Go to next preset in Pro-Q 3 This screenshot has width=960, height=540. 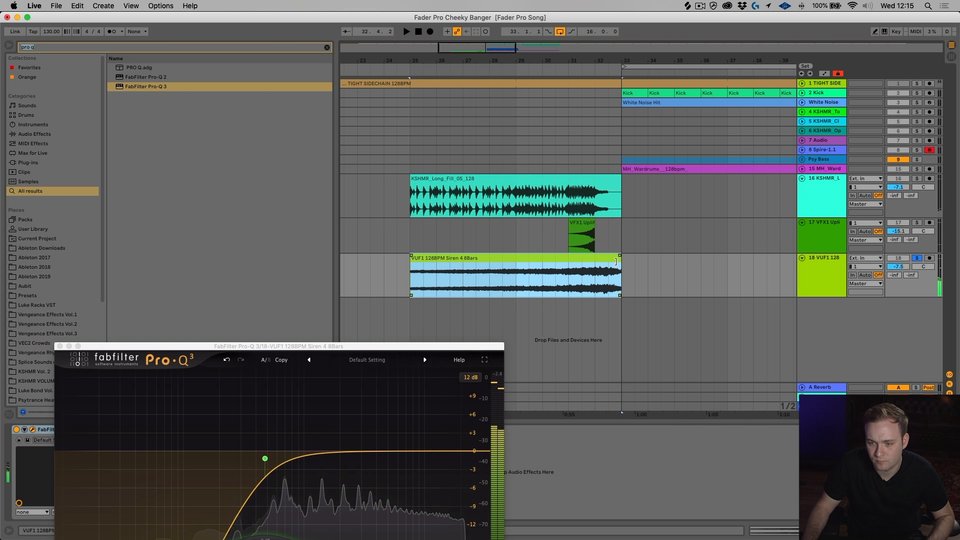point(424,360)
